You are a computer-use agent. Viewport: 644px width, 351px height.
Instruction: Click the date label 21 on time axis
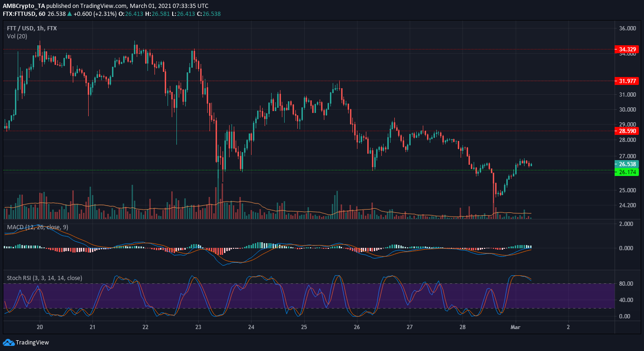coord(92,327)
